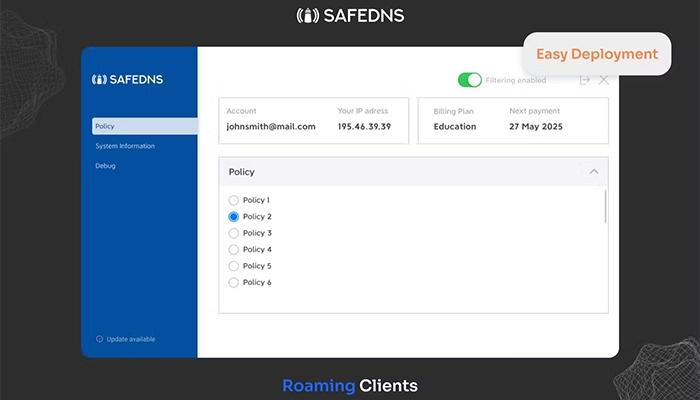
Task: Collapse the Policy section chevron
Action: 594,171
